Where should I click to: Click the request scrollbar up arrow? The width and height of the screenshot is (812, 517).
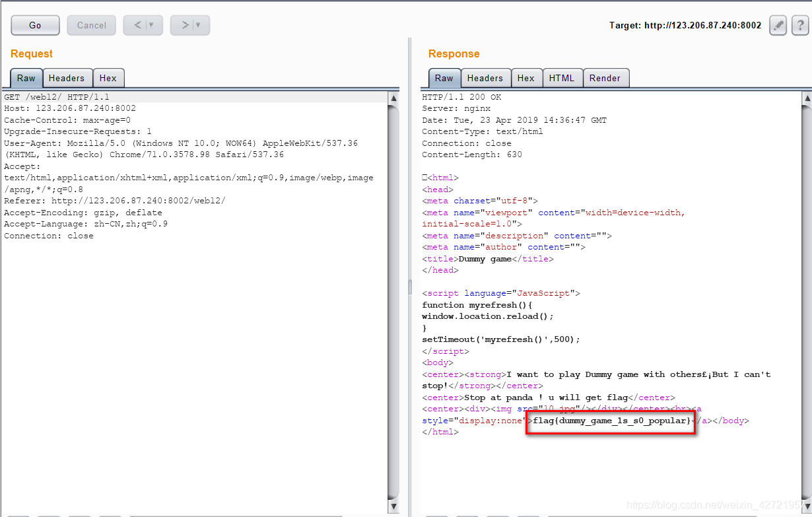[393, 98]
